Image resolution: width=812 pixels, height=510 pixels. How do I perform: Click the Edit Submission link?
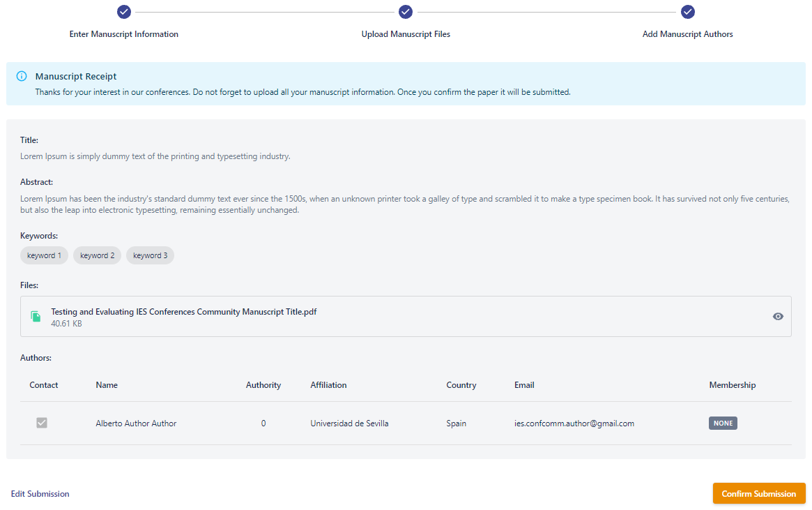[40, 494]
